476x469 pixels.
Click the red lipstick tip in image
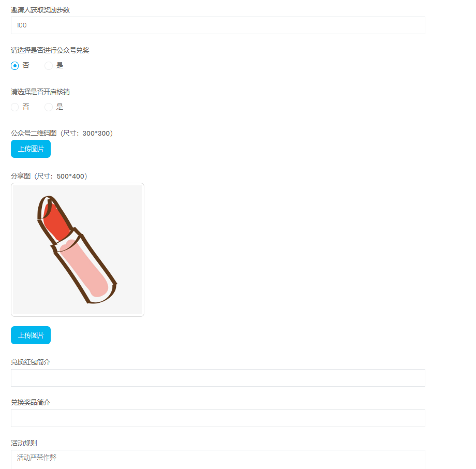click(x=56, y=222)
